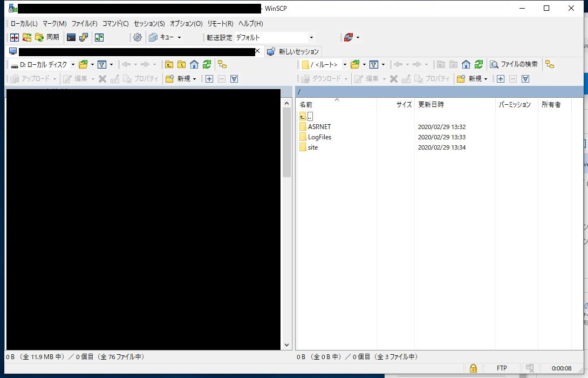This screenshot has width=588, height=378.
Task: Expand filter dropdown arrow in local panel
Action: (x=111, y=65)
